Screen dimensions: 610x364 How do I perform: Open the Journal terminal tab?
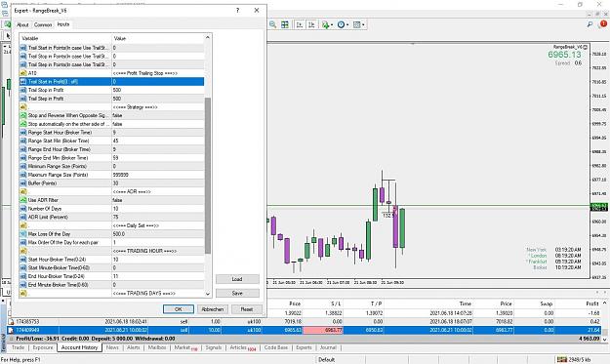coord(328,347)
